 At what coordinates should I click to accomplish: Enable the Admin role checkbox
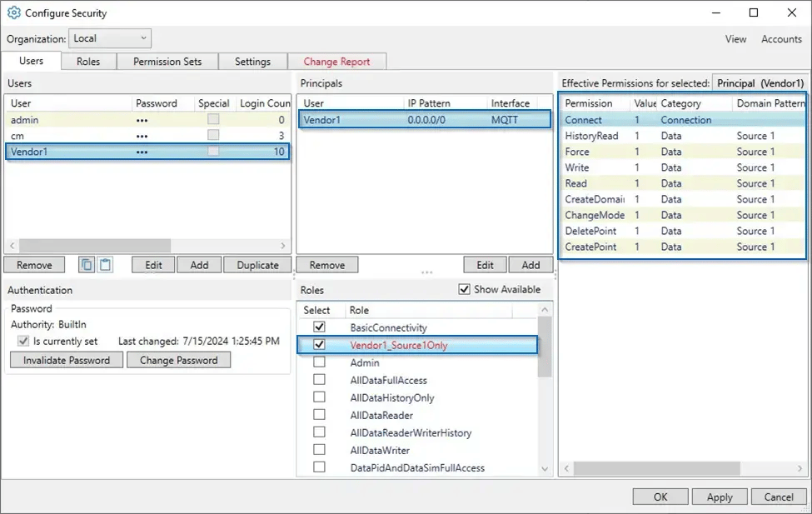pos(319,362)
